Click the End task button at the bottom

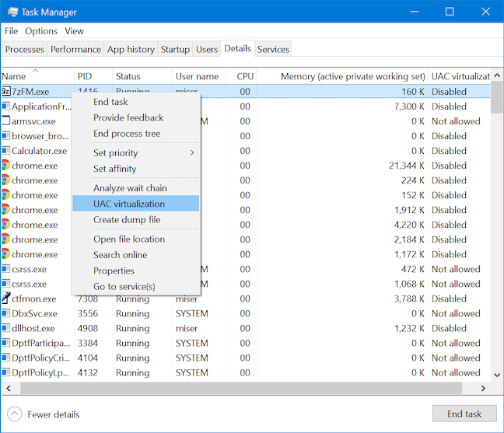[x=464, y=414]
